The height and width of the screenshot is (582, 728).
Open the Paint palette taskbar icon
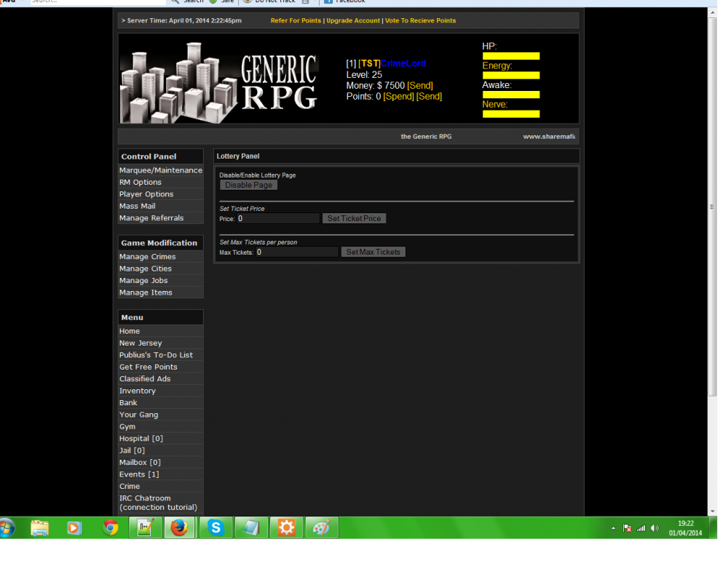click(x=322, y=528)
